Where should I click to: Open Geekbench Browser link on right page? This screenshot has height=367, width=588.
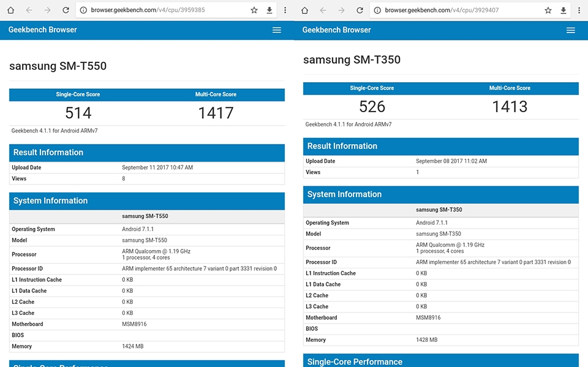coord(336,29)
